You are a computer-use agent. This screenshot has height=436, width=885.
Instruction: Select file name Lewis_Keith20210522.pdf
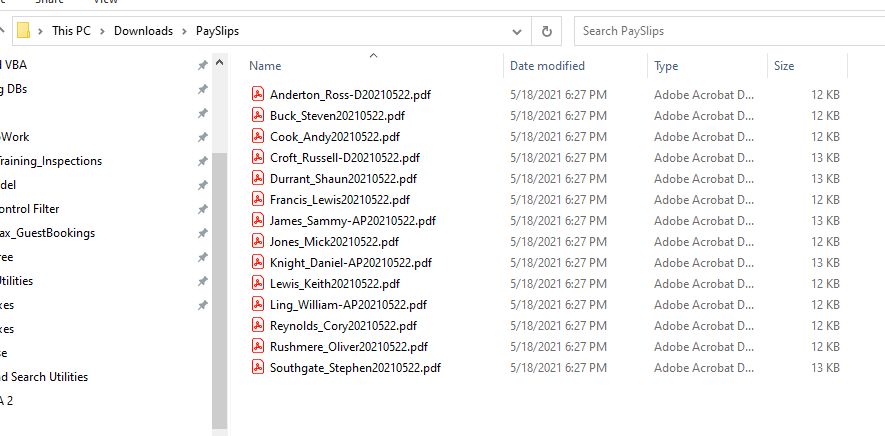[x=335, y=284]
